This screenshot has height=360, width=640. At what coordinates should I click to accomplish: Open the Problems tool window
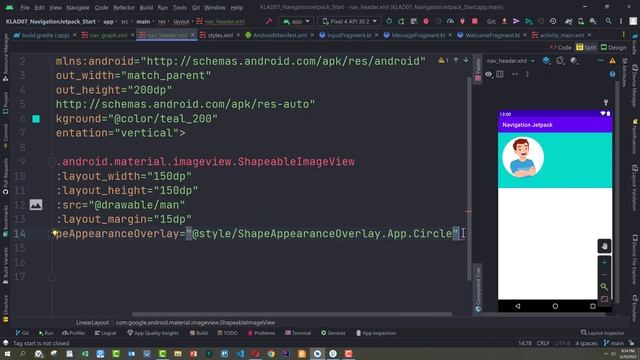click(261, 333)
